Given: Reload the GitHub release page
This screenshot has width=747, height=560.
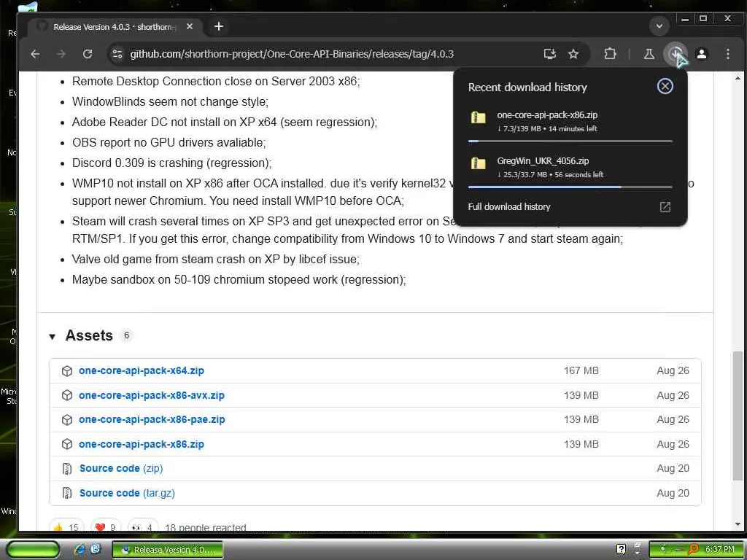Looking at the screenshot, I should 88,54.
